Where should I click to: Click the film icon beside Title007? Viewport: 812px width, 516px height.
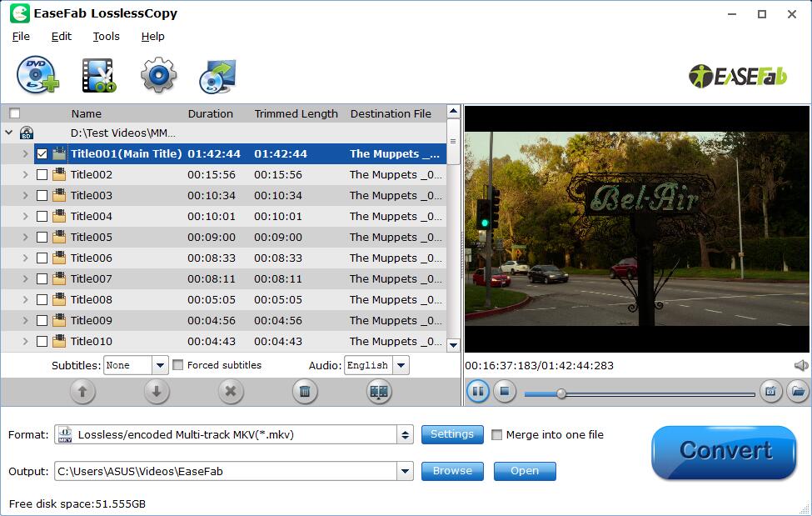[x=59, y=279]
